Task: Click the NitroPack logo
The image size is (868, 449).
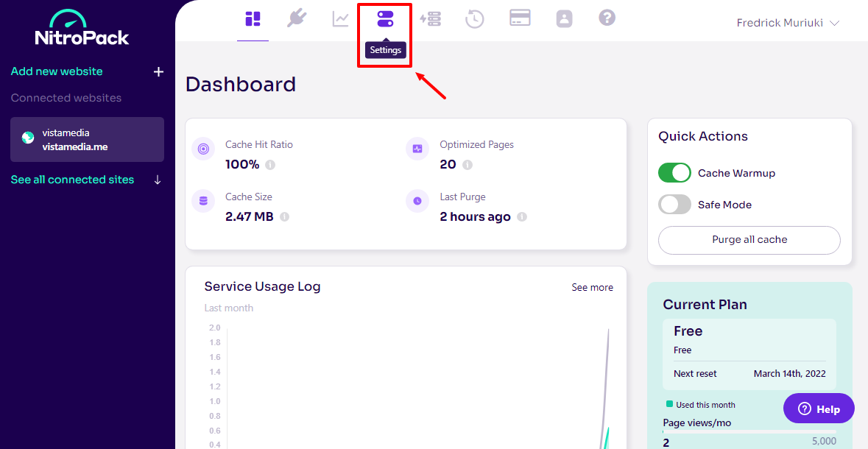Action: pos(82,28)
